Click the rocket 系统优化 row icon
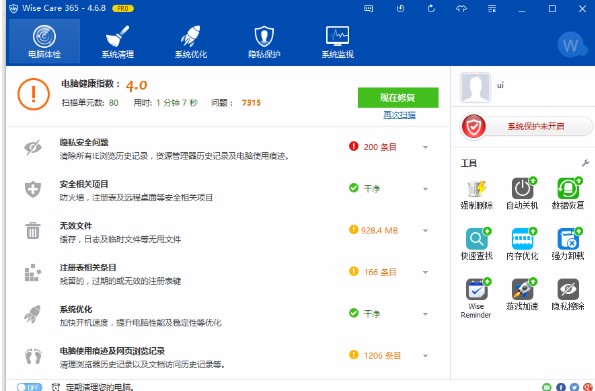 click(x=33, y=314)
